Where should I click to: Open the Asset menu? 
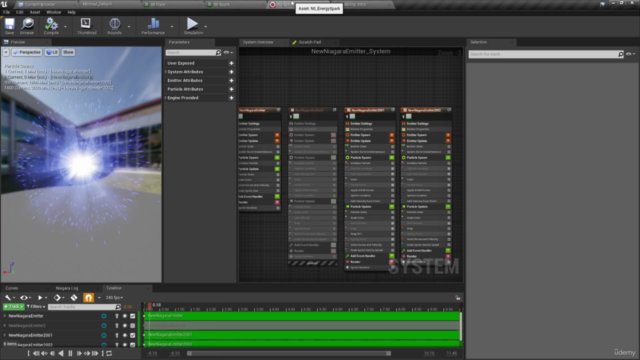(x=35, y=12)
